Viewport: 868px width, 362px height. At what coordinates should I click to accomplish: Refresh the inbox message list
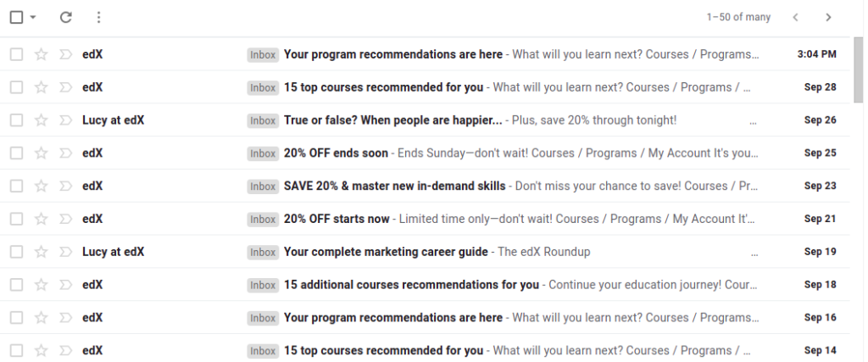pyautogui.click(x=66, y=17)
